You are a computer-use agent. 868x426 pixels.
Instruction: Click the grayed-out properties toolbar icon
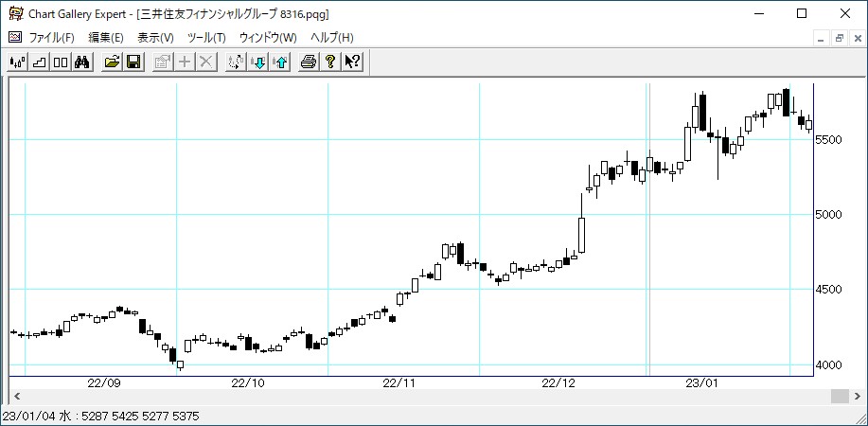[164, 62]
